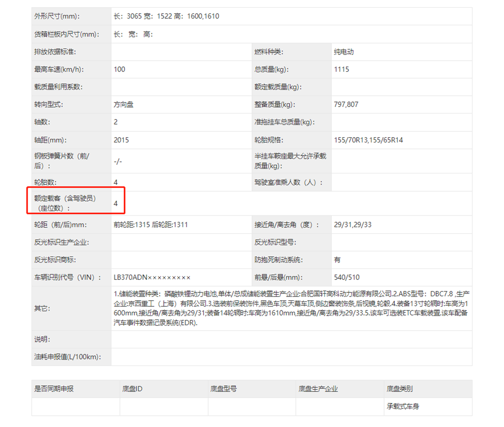Viewport: 504px width, 427px height.
Task: Click the 纯电动 fuel type value
Action: click(344, 52)
